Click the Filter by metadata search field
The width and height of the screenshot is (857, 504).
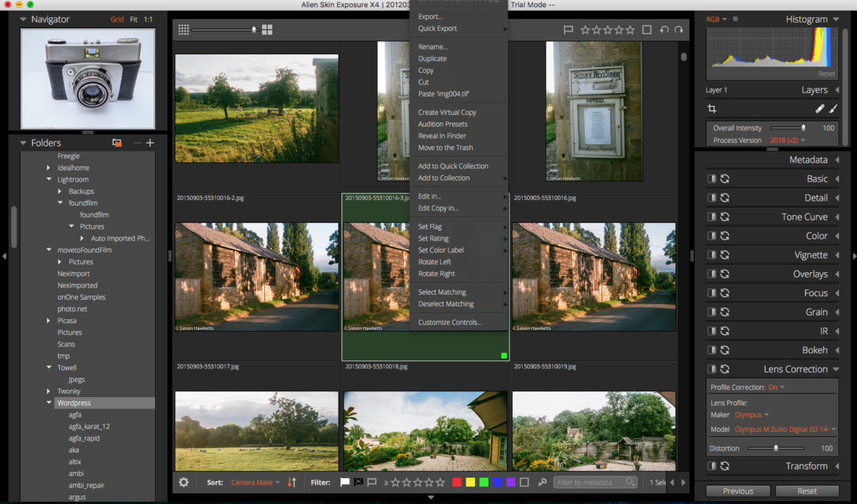point(595,483)
